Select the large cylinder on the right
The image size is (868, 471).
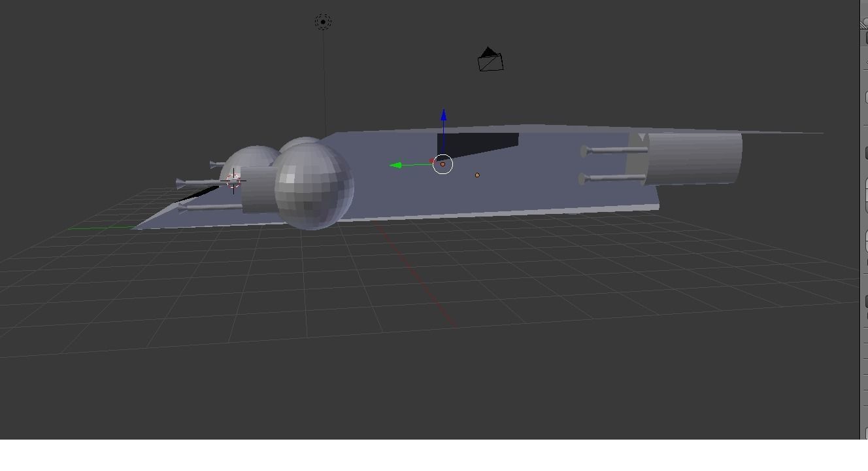(695, 158)
